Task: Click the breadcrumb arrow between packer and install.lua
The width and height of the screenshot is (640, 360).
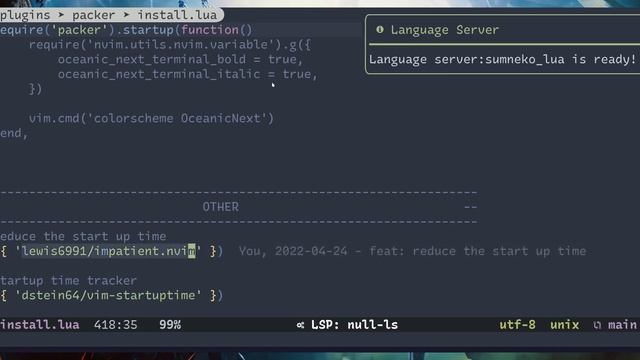Action: pos(126,15)
